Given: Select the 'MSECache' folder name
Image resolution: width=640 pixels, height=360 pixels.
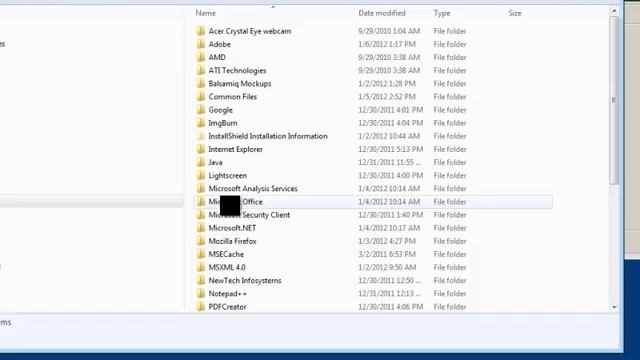Looking at the screenshot, I should [226, 254].
